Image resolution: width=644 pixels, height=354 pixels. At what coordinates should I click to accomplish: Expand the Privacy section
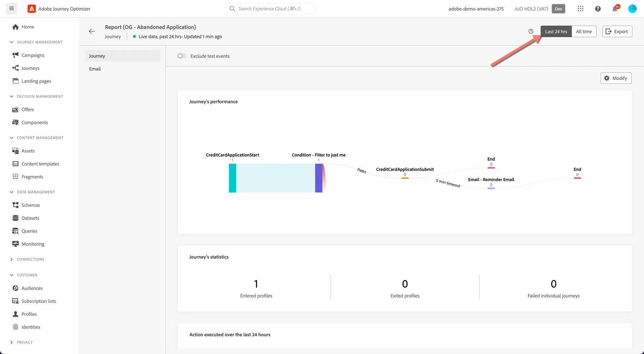[11, 342]
